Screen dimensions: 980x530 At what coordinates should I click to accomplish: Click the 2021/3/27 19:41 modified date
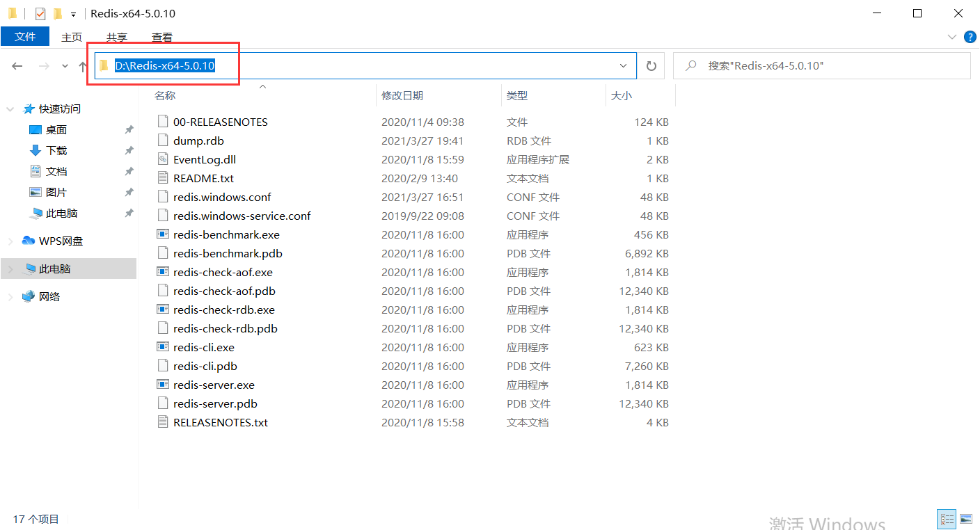point(422,140)
